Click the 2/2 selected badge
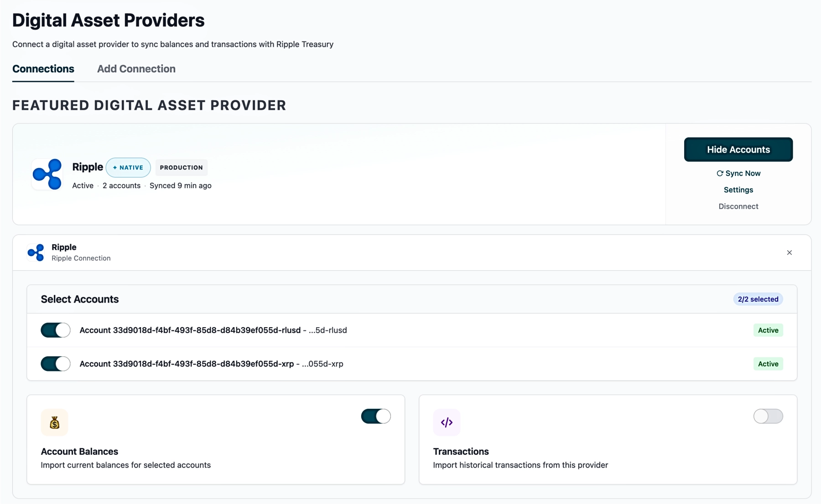This screenshot has height=504, width=821. click(x=758, y=299)
